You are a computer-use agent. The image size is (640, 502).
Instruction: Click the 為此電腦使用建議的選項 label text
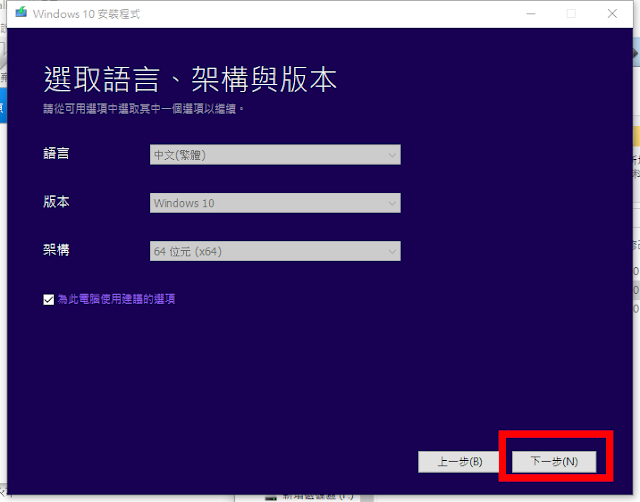(116, 299)
